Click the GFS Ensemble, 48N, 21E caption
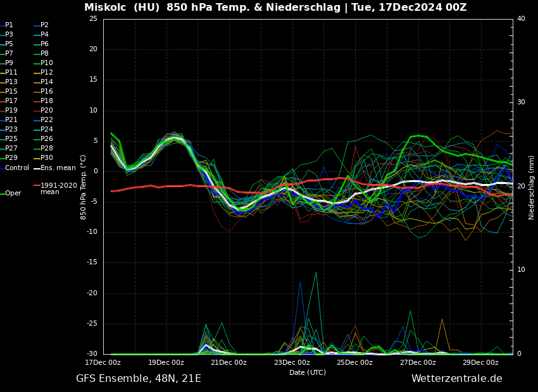This screenshot has height=392, width=538. 139,379
